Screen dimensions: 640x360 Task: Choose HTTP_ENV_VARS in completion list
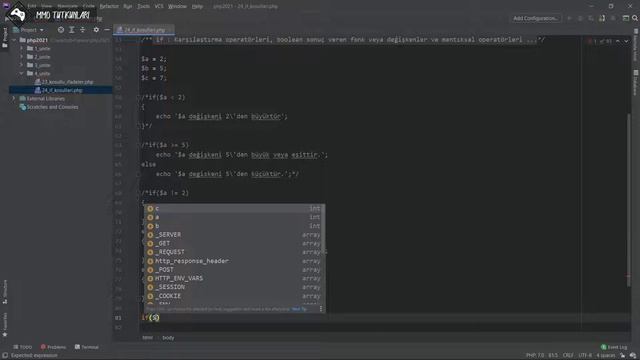click(234, 278)
